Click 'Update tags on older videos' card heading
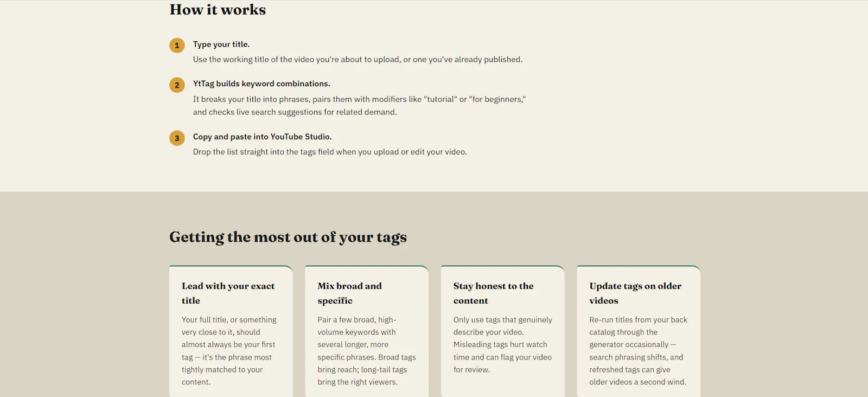 click(635, 293)
